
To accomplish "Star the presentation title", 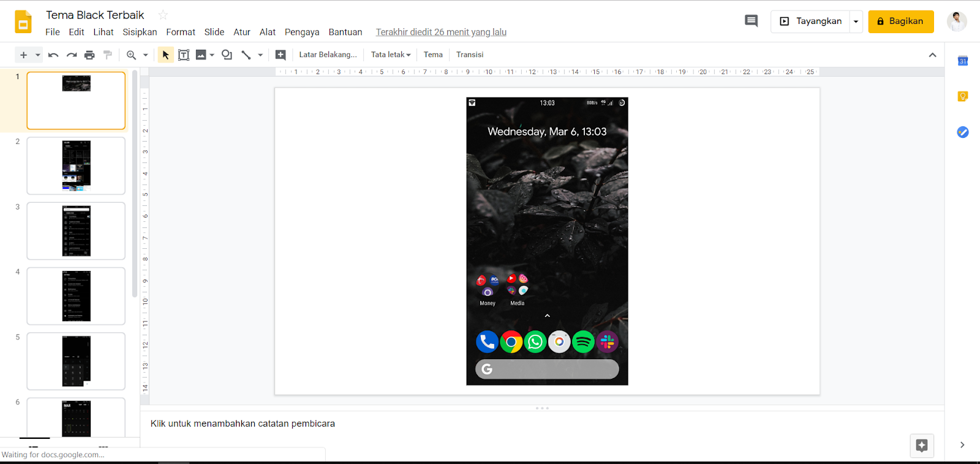I will [163, 15].
